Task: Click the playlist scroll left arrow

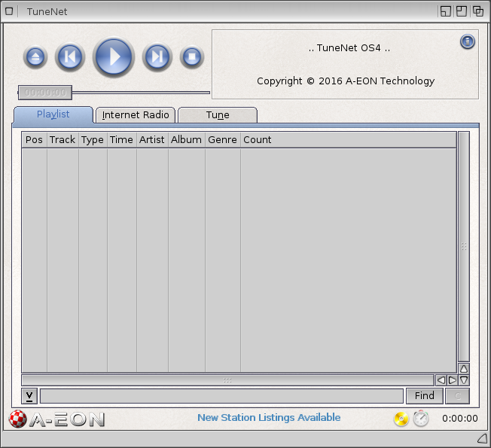Action: (x=441, y=380)
